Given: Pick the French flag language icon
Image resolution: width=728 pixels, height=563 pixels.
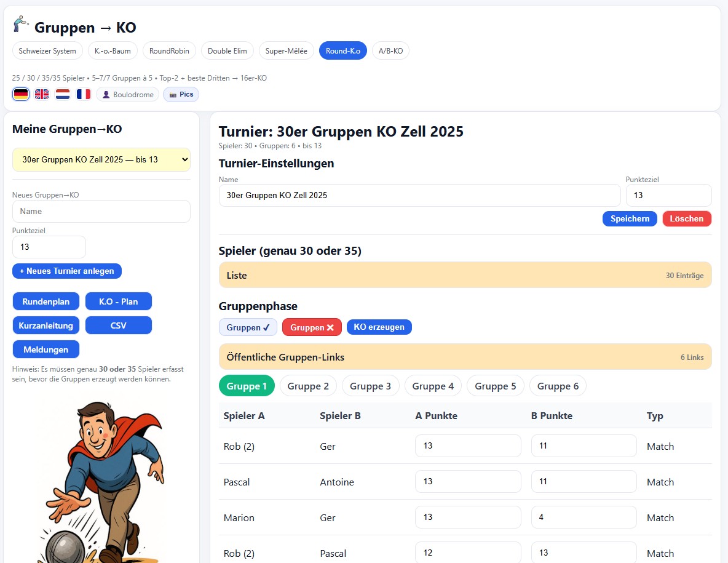Looking at the screenshot, I should (84, 94).
